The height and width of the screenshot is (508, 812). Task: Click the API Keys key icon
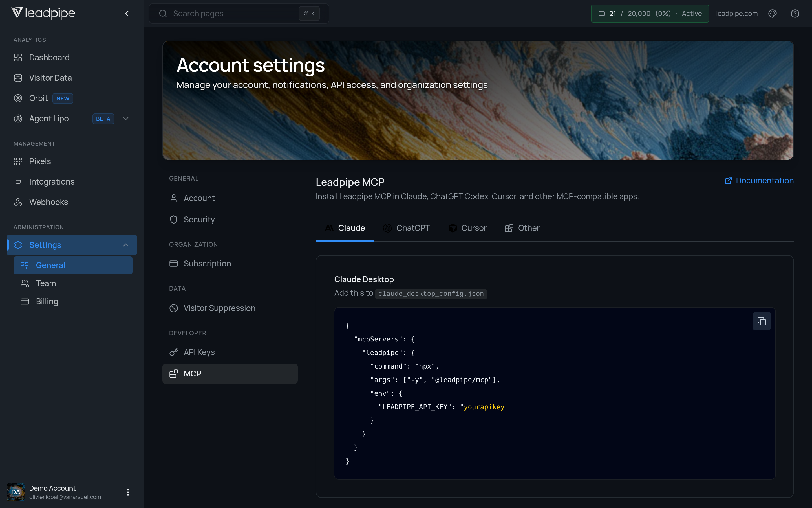point(173,352)
